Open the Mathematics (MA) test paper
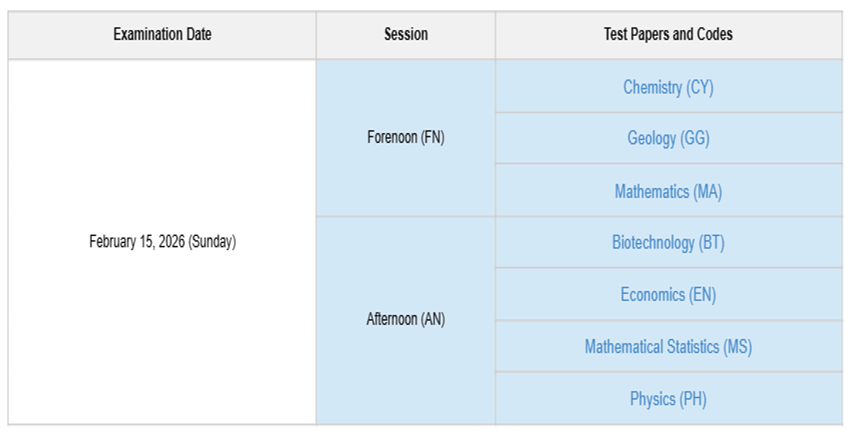The image size is (850, 440). pyautogui.click(x=668, y=191)
